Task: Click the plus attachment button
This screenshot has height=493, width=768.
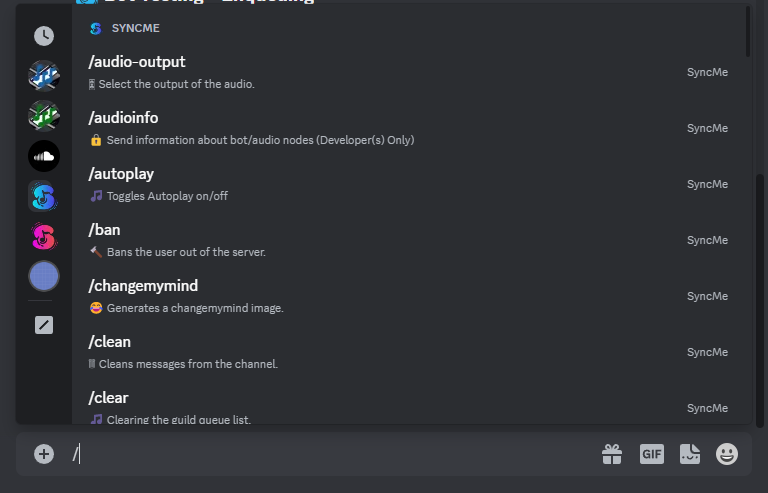Action: point(44,454)
